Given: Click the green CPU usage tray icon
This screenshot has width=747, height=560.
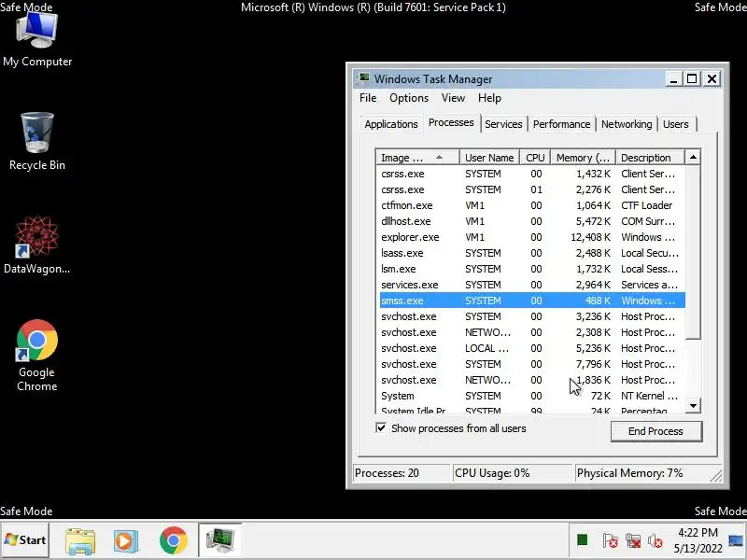Looking at the screenshot, I should pyautogui.click(x=582, y=540).
